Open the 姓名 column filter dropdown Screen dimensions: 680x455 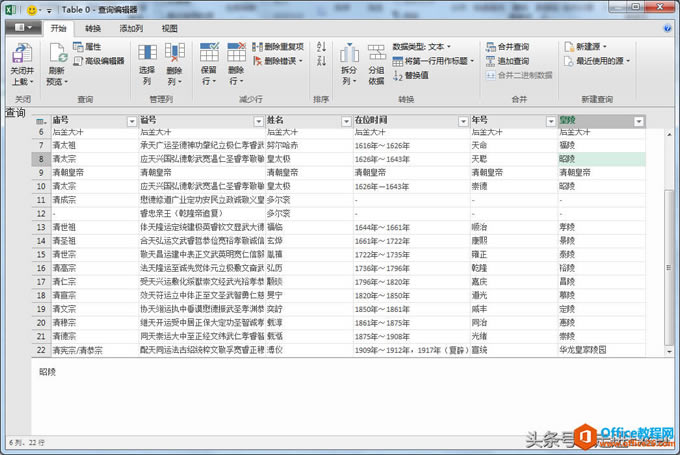tap(346, 121)
